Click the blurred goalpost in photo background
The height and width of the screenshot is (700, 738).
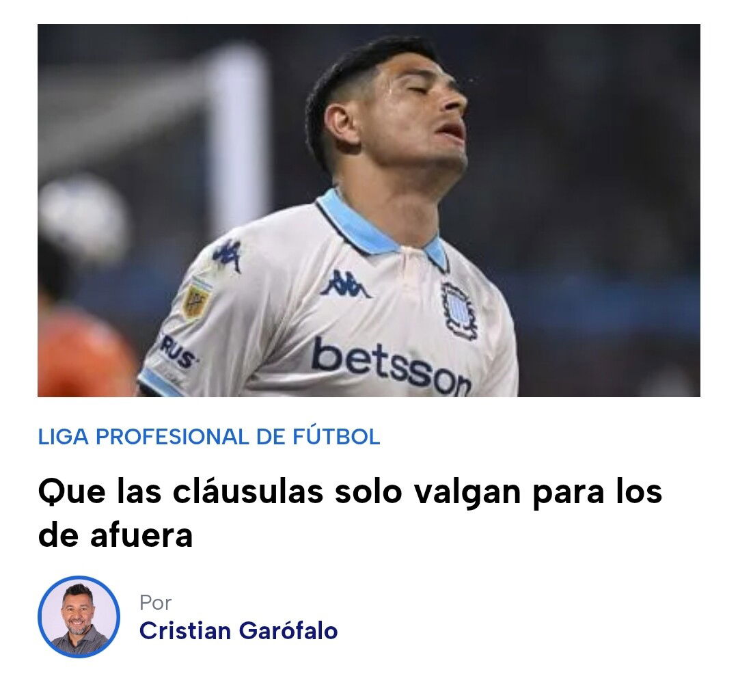240,137
